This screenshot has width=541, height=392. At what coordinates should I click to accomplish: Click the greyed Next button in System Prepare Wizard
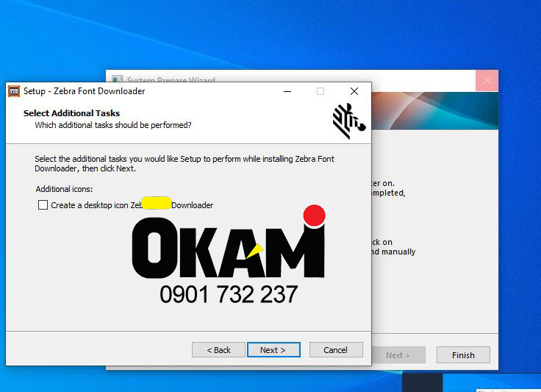[x=398, y=355]
